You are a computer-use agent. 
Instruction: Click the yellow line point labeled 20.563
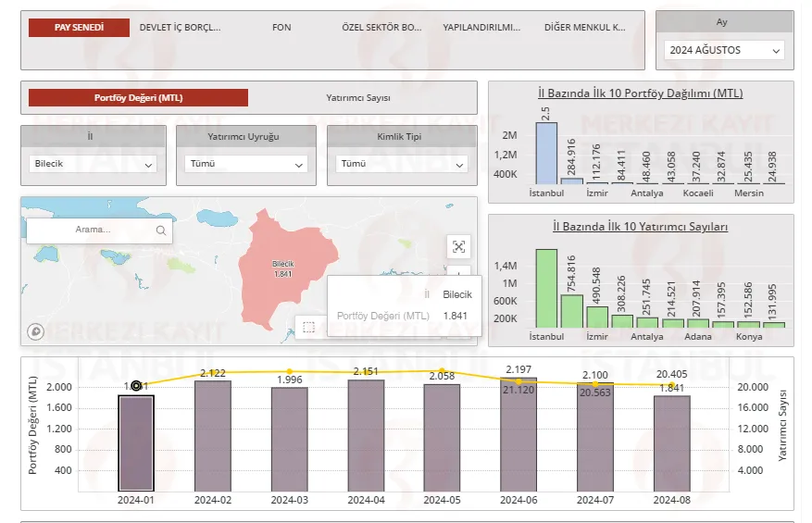pos(595,384)
